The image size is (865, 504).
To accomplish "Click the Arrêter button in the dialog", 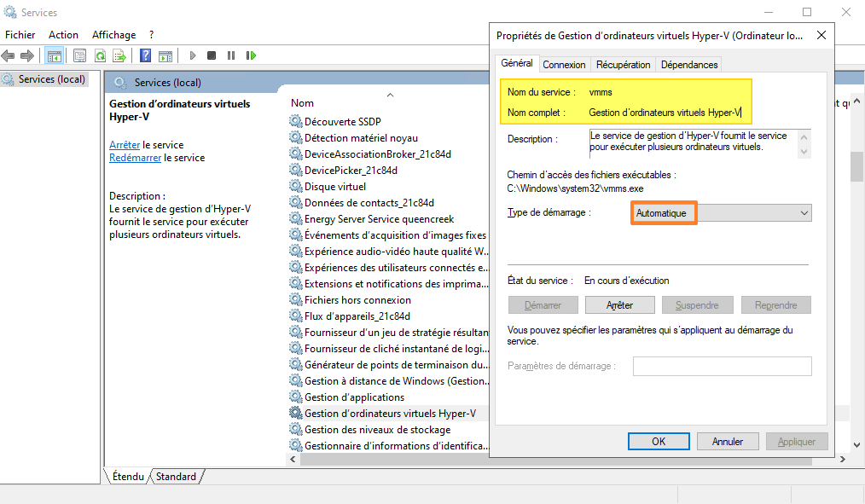I will 619,305.
